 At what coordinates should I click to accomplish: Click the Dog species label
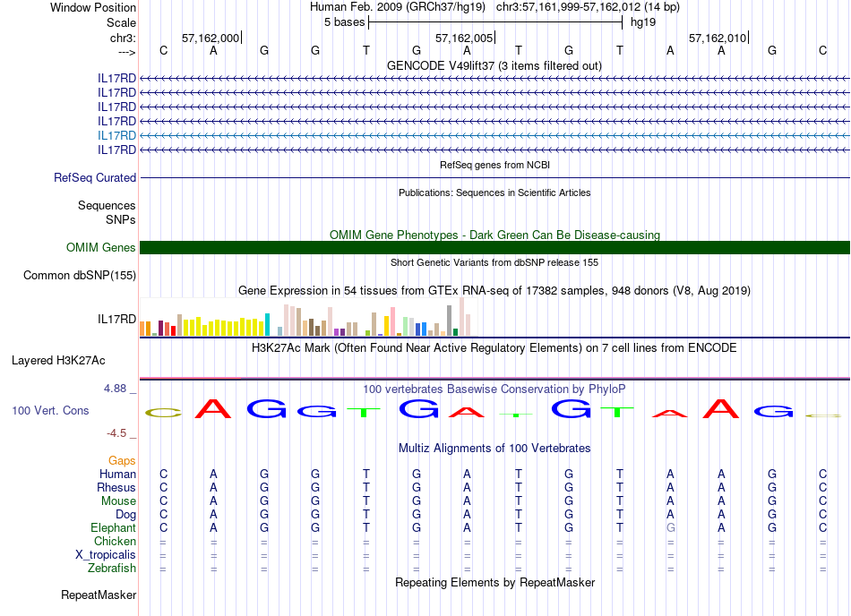coord(125,514)
